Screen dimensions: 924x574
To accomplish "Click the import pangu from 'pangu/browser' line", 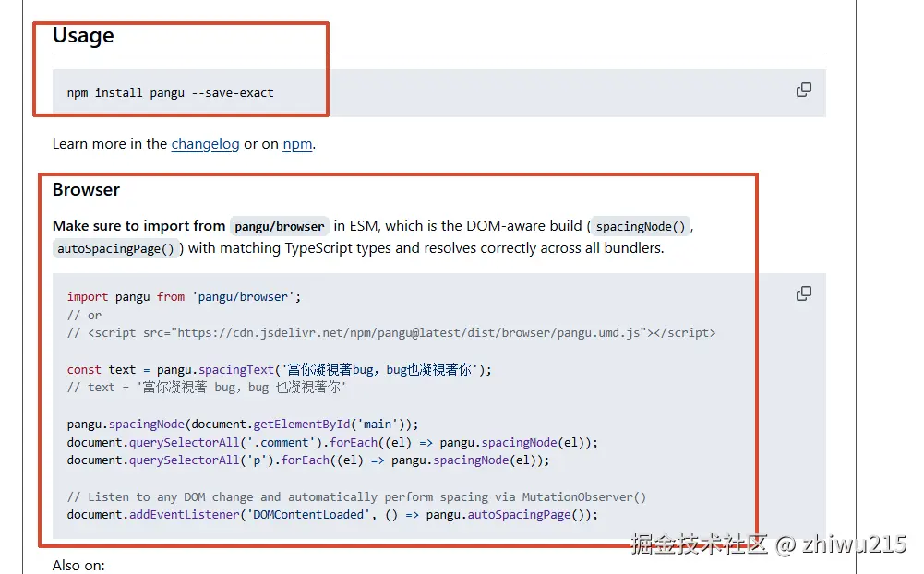I will [x=184, y=296].
